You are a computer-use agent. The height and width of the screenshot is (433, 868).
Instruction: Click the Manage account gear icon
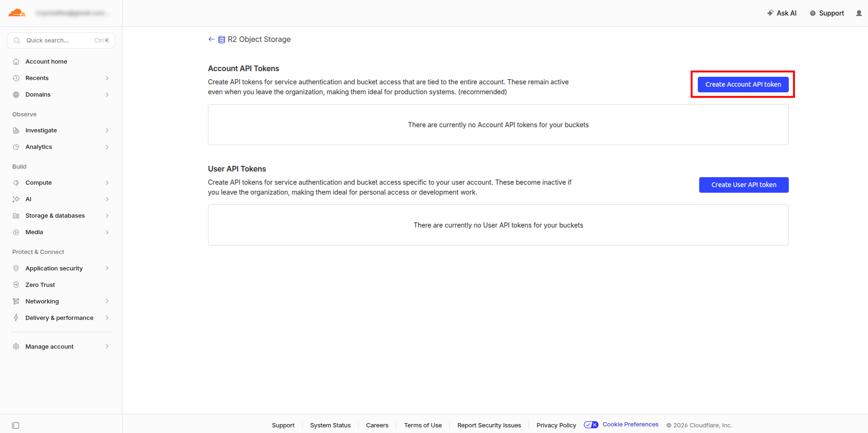[16, 347]
